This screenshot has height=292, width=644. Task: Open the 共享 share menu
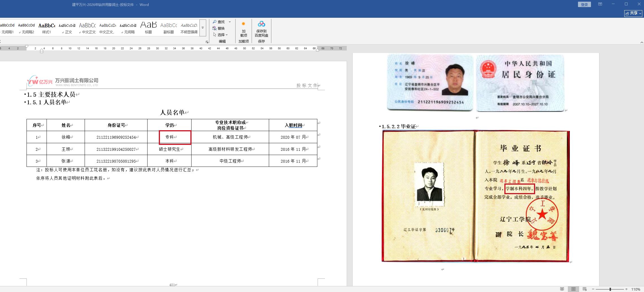[633, 13]
